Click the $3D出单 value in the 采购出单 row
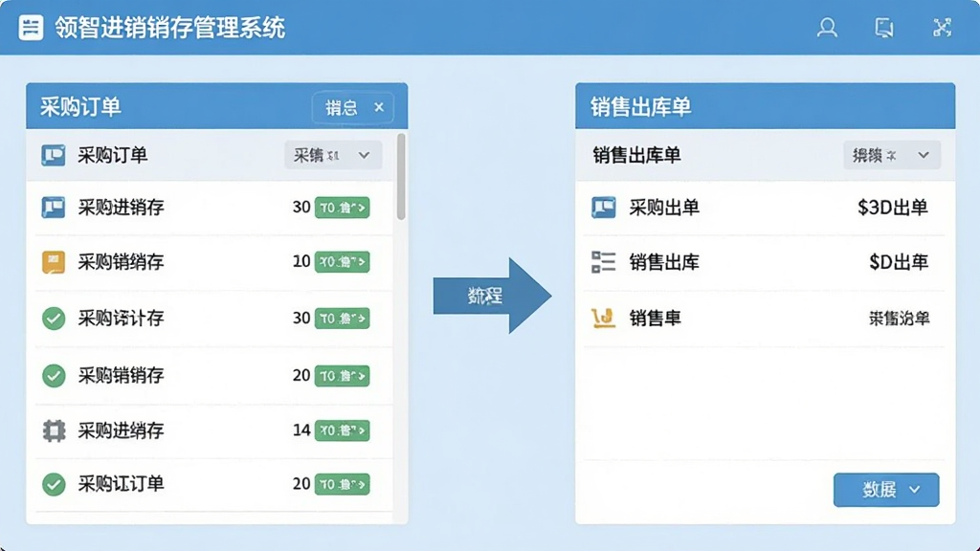This screenshot has width=980, height=551. (893, 208)
